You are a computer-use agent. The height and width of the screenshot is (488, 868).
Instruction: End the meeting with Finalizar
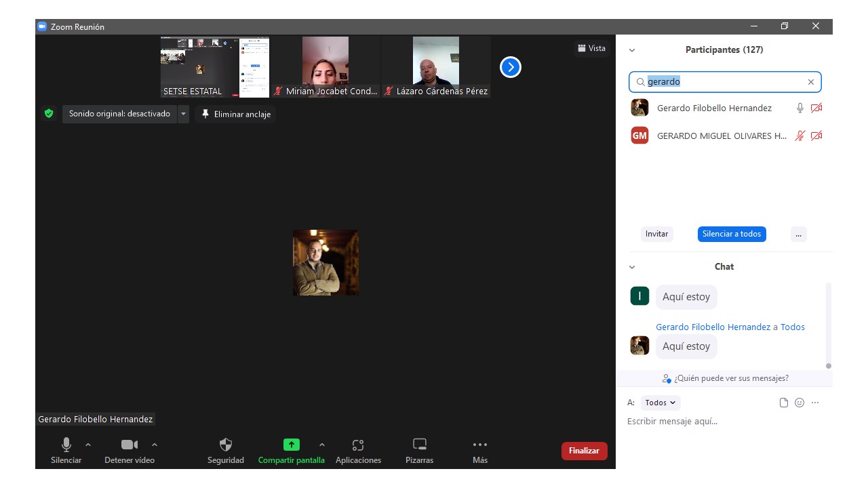pos(584,451)
